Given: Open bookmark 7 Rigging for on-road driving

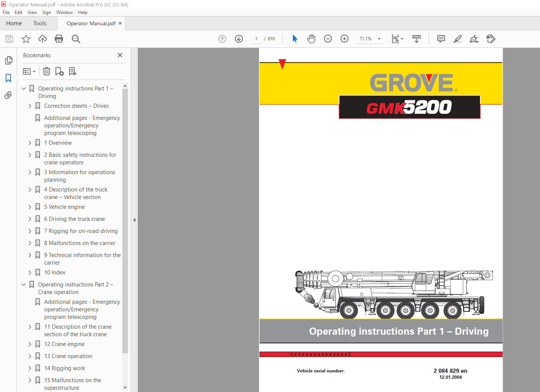Looking at the screenshot, I should [x=81, y=231].
